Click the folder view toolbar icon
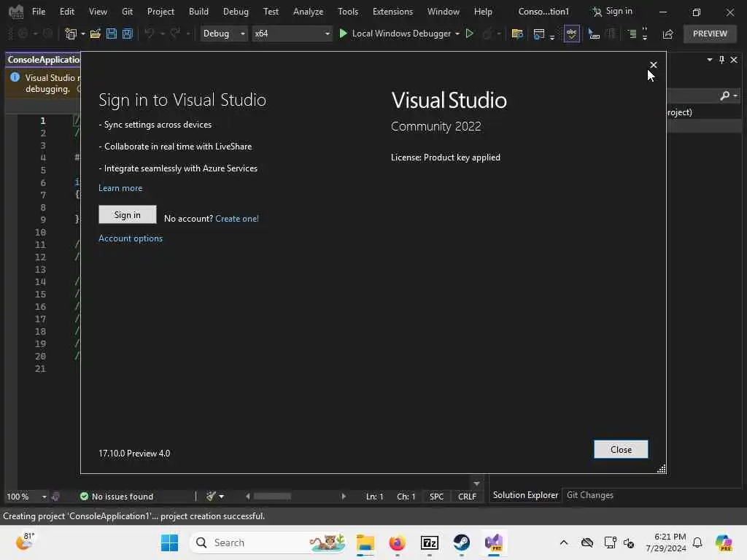 (517, 34)
